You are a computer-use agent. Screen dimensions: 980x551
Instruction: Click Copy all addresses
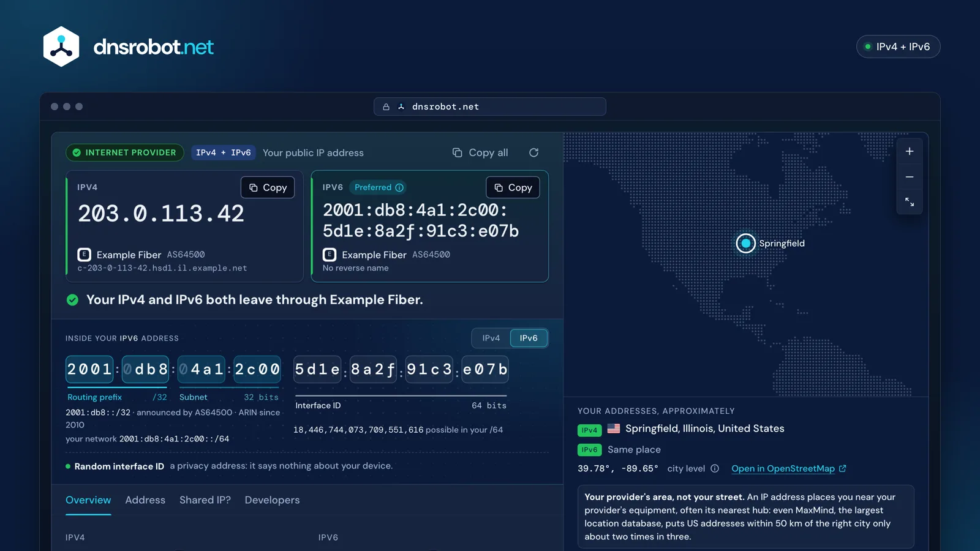click(x=480, y=152)
